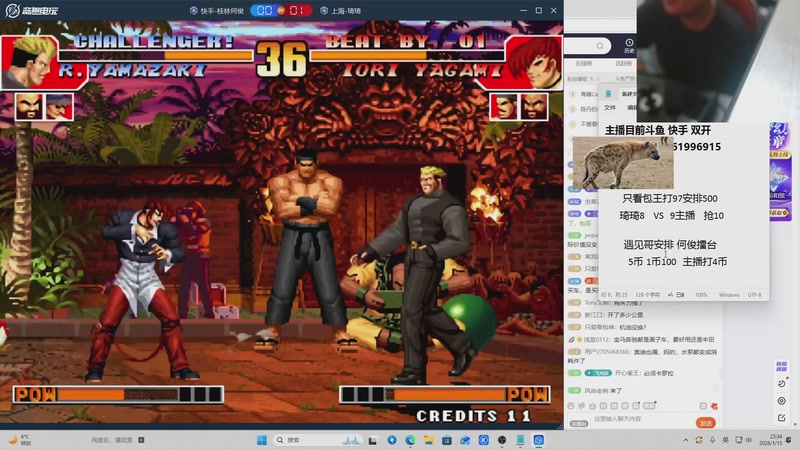Click the hyena picture overlay
The height and width of the screenshot is (450, 800).
pyautogui.click(x=623, y=163)
